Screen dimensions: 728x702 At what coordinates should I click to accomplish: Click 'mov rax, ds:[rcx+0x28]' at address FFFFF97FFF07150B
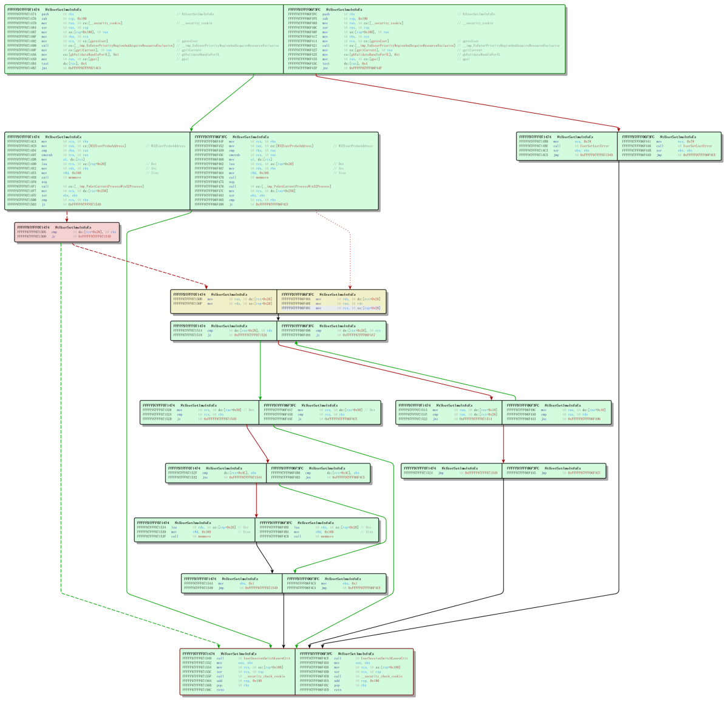click(223, 299)
